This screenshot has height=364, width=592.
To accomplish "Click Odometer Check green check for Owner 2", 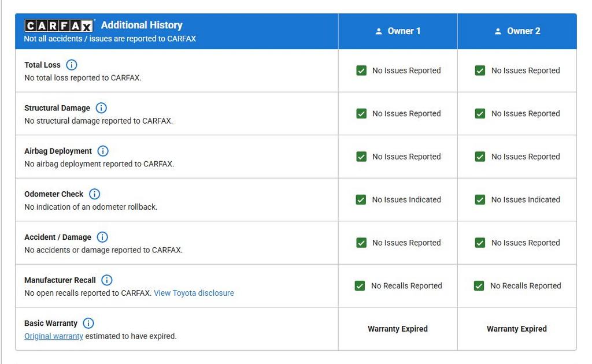I will [480, 199].
